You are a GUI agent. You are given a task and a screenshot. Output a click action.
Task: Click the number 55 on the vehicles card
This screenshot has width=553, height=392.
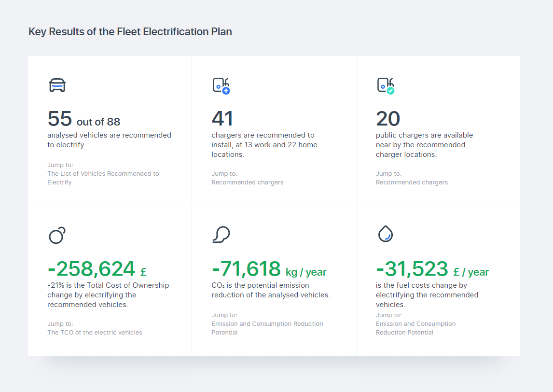coord(59,118)
